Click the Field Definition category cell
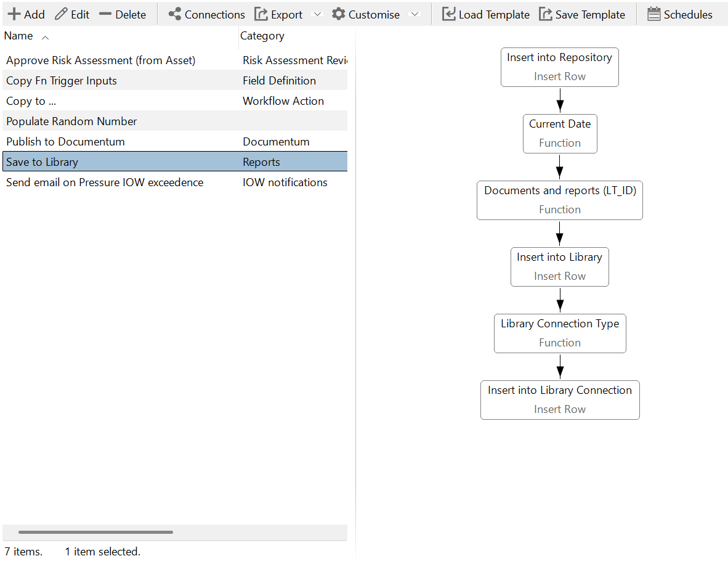The width and height of the screenshot is (728, 564). [x=279, y=80]
